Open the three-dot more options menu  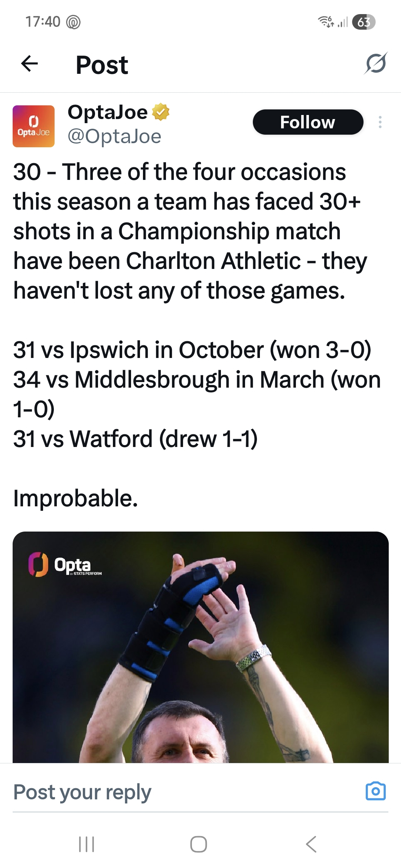click(380, 122)
